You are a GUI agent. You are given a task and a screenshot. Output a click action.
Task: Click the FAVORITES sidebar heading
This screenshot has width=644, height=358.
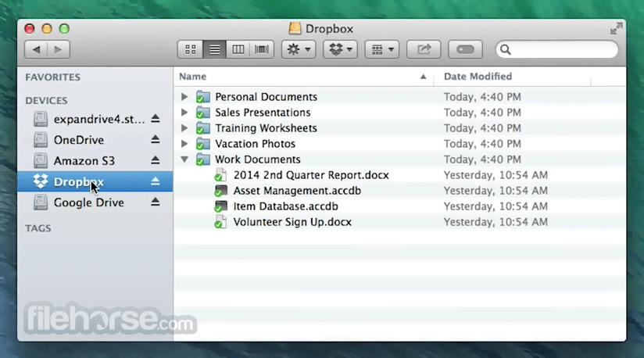[x=53, y=77]
